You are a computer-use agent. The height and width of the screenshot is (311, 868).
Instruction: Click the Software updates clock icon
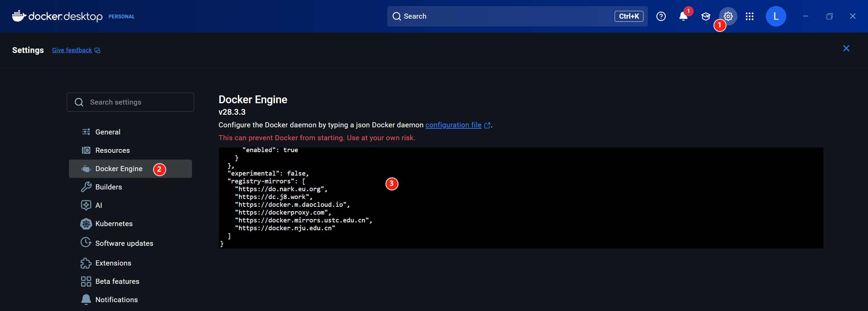tap(86, 242)
